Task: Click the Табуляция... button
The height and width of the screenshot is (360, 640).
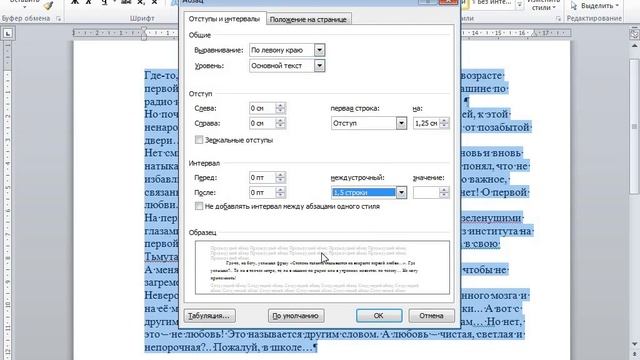Action: [209, 316]
